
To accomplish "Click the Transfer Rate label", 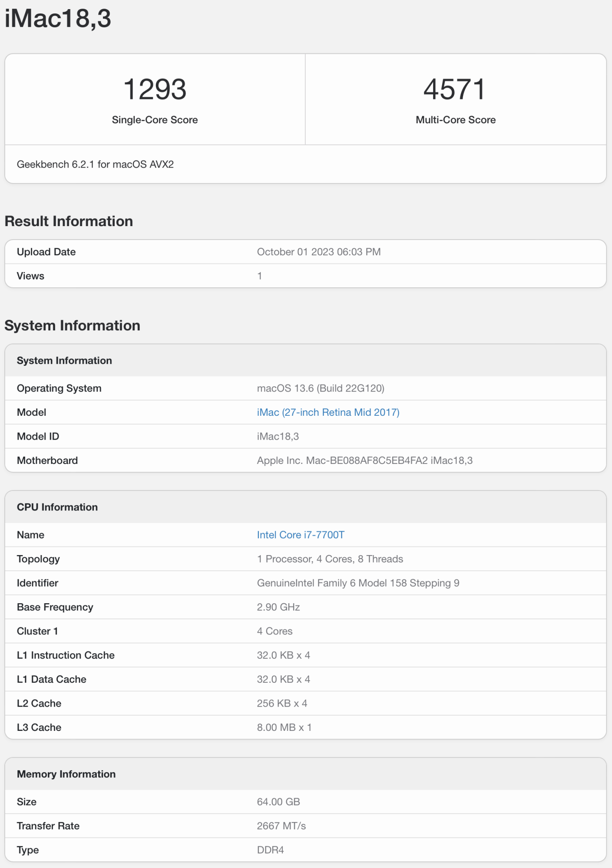I will [48, 826].
